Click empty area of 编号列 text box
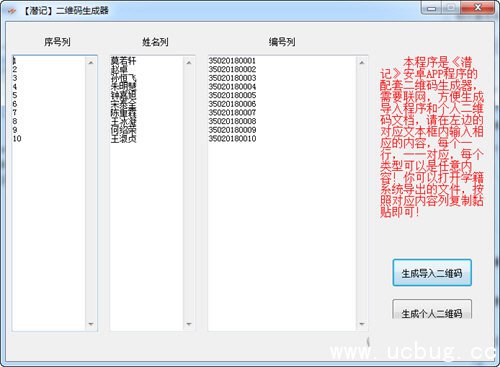This screenshot has height=367, width=500. coord(282,233)
